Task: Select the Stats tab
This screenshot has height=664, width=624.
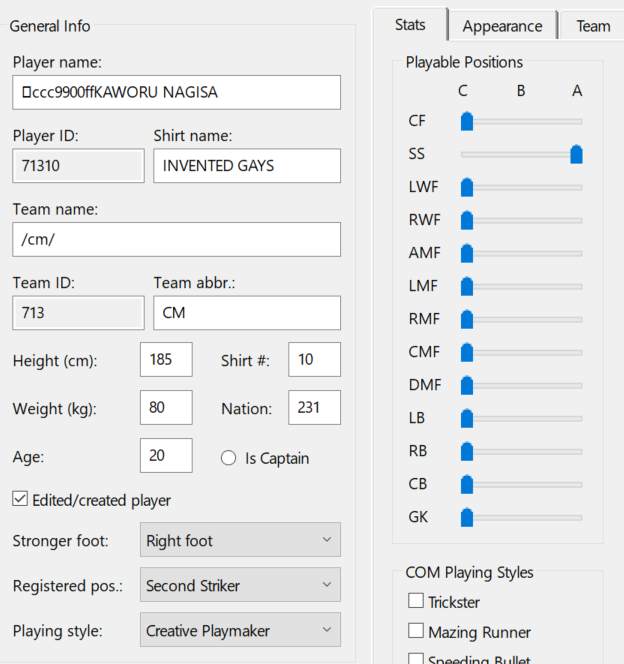Action: pos(410,25)
